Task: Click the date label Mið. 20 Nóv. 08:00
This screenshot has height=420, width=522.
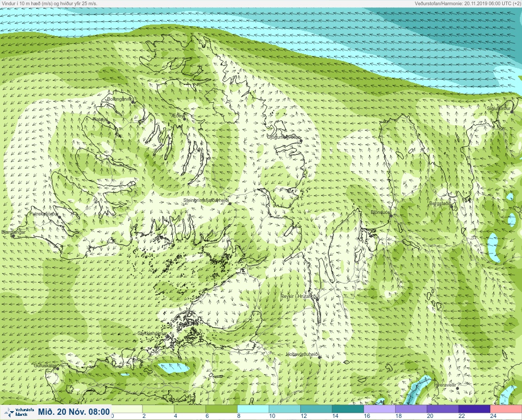Action: pos(74,412)
